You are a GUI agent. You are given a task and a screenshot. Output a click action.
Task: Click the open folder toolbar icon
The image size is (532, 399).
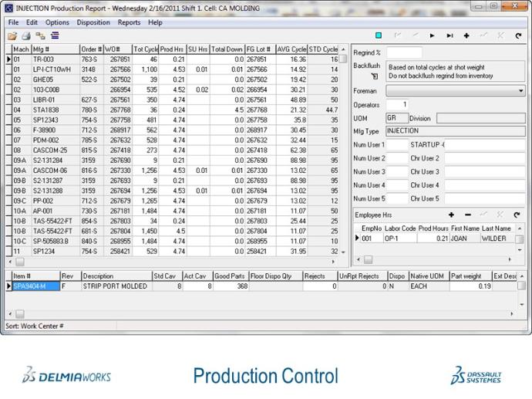13,36
